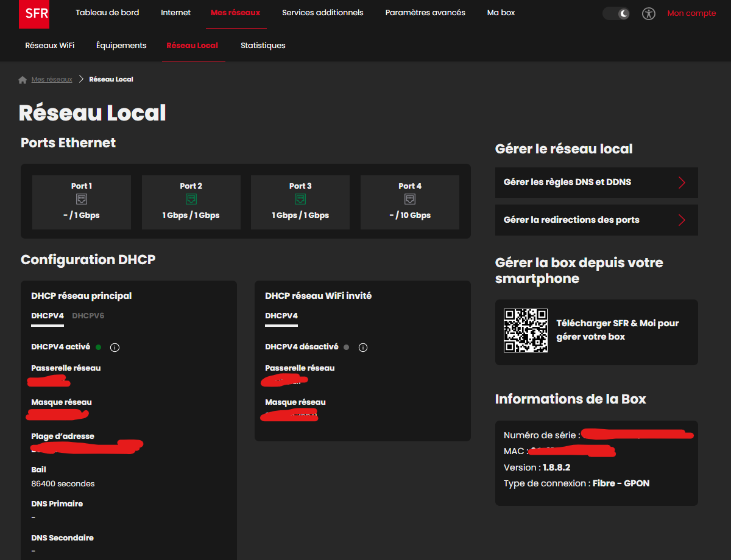Click the SFR & Moi QR code
731x560 pixels.
525,331
